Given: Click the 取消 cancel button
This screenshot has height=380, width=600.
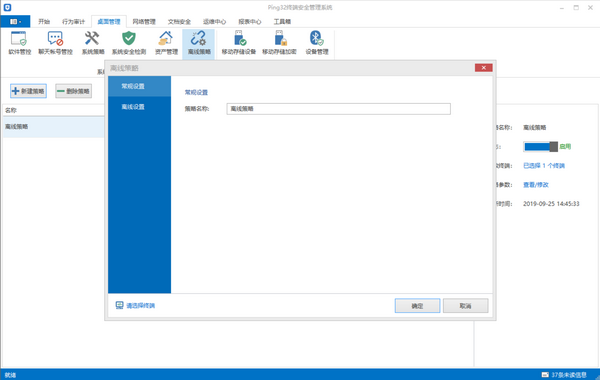Looking at the screenshot, I should 465,306.
